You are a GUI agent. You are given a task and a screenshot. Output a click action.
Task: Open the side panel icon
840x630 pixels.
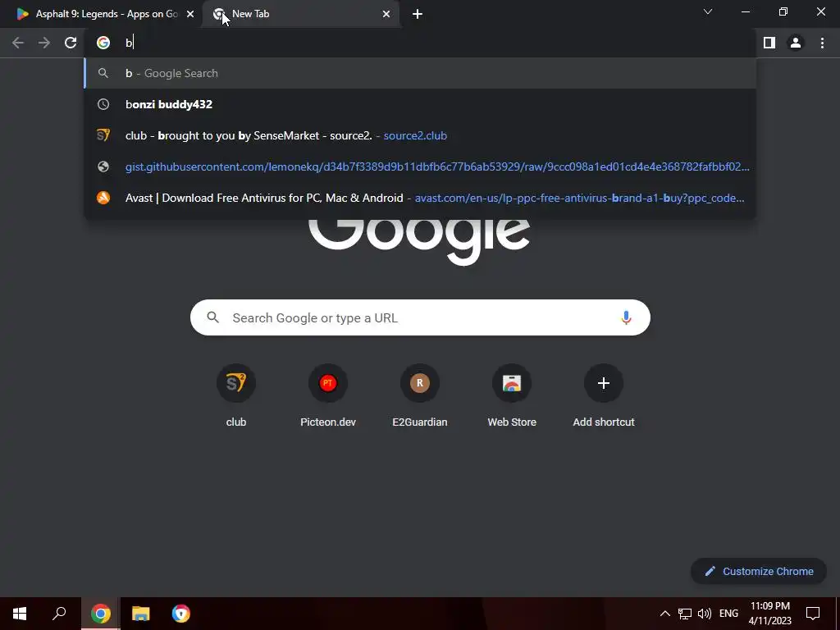pyautogui.click(x=769, y=43)
